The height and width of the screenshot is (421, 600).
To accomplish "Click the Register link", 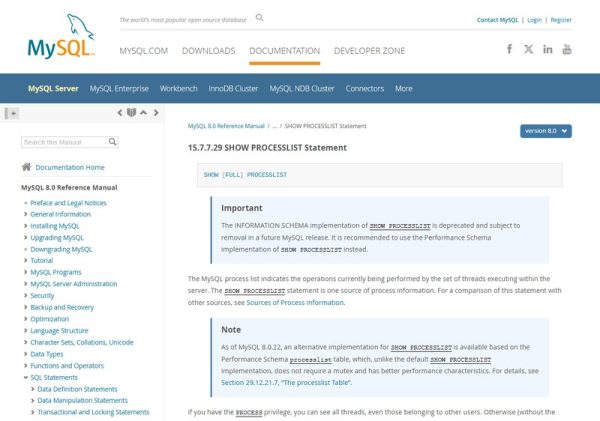I will click(561, 20).
